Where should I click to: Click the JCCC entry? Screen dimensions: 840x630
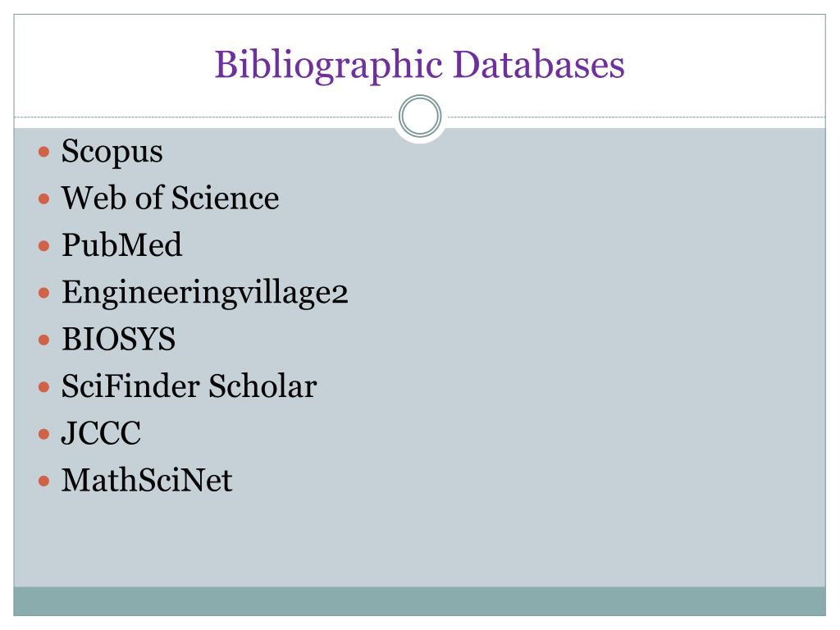pos(101,433)
